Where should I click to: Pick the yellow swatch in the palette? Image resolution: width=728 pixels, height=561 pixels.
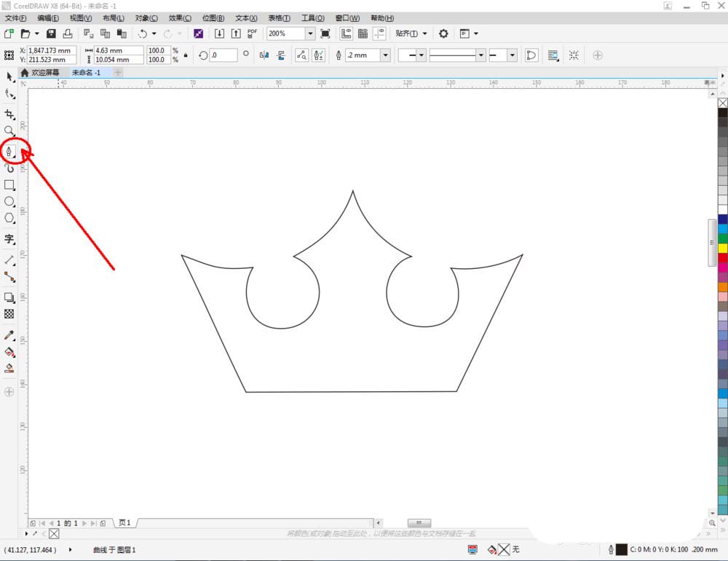tap(722, 248)
